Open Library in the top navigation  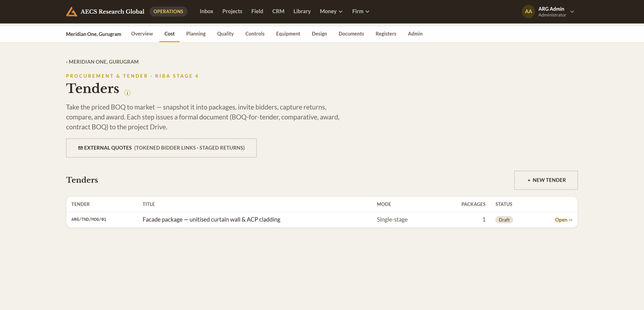(x=302, y=11)
